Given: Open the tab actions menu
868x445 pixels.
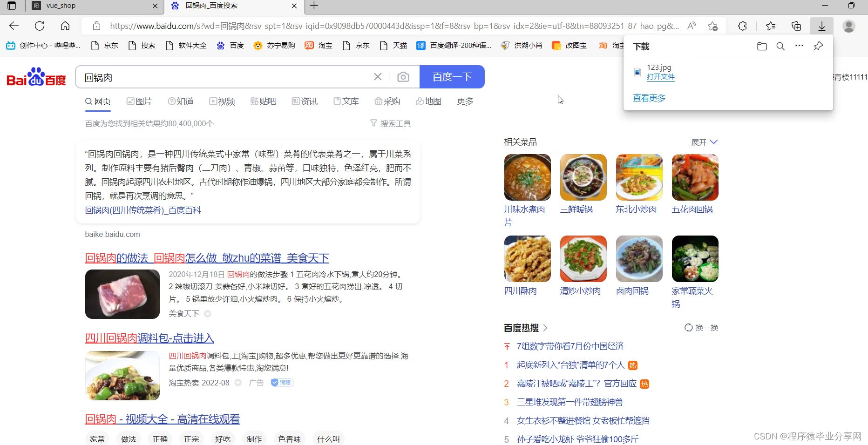Looking at the screenshot, I should tap(12, 6).
